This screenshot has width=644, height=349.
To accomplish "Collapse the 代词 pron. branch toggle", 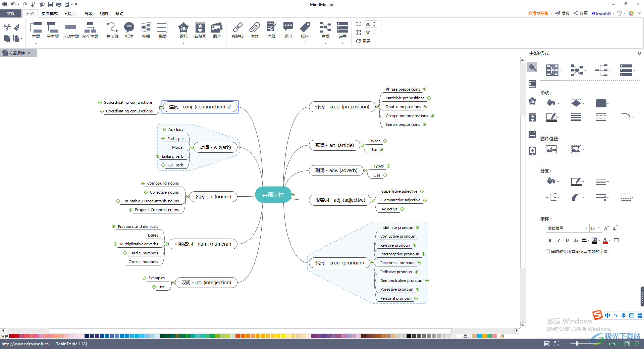I will click(372, 263).
